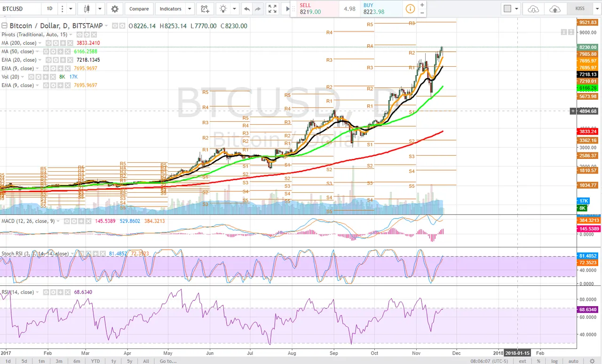
Task: Add indicator on RSI plus icon
Action: (x=60, y=292)
